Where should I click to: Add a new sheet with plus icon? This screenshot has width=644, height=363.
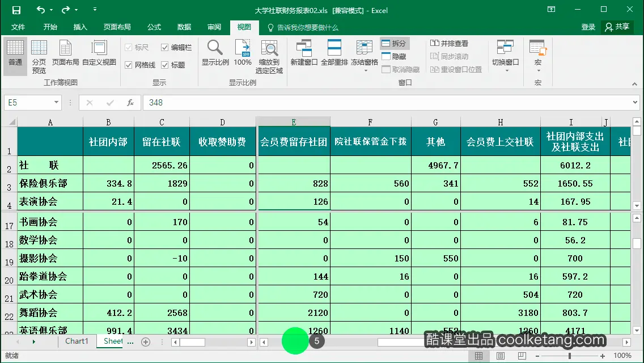click(x=146, y=341)
